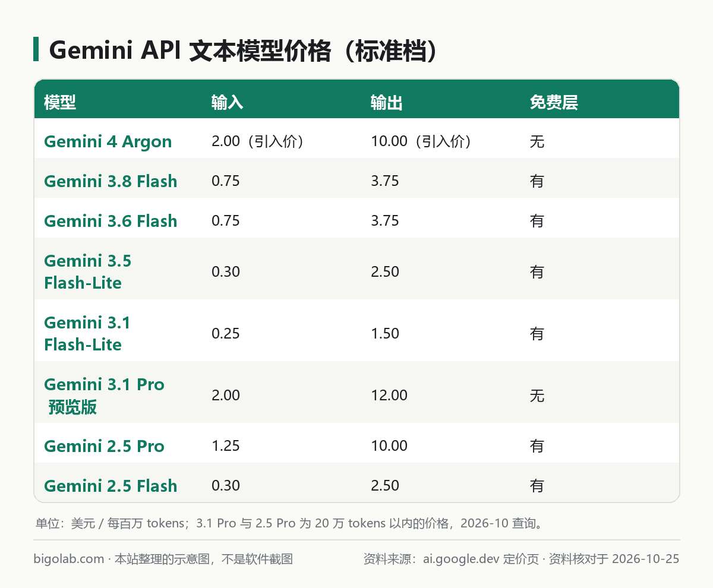Click the "输入" column header
This screenshot has height=588, width=713.
pyautogui.click(x=228, y=103)
